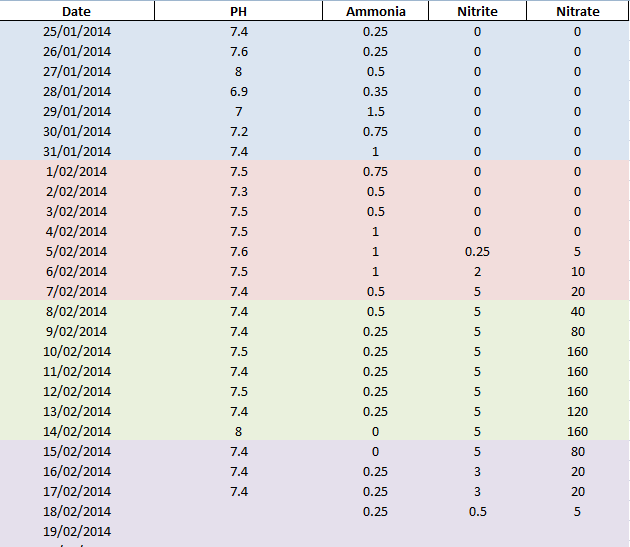Select Ammonia value 1.5 on 29/01/2014
The width and height of the screenshot is (630, 547).
pyautogui.click(x=376, y=111)
